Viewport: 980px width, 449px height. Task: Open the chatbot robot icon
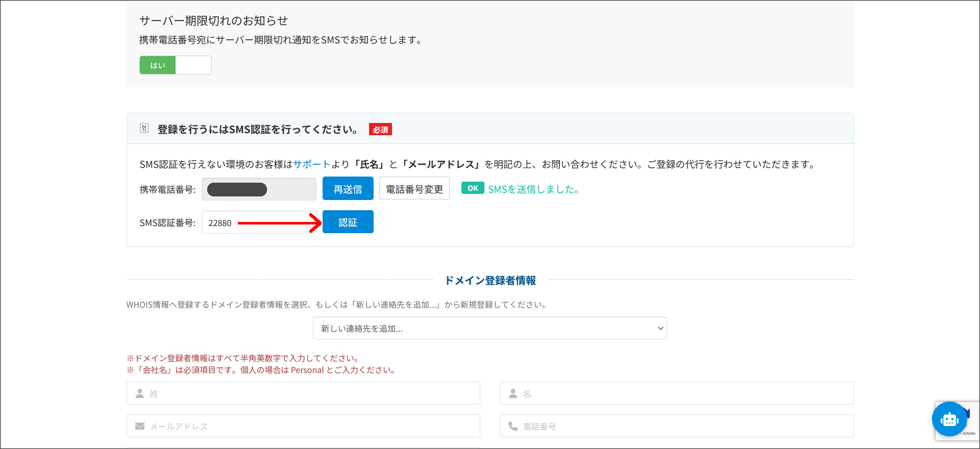[949, 419]
